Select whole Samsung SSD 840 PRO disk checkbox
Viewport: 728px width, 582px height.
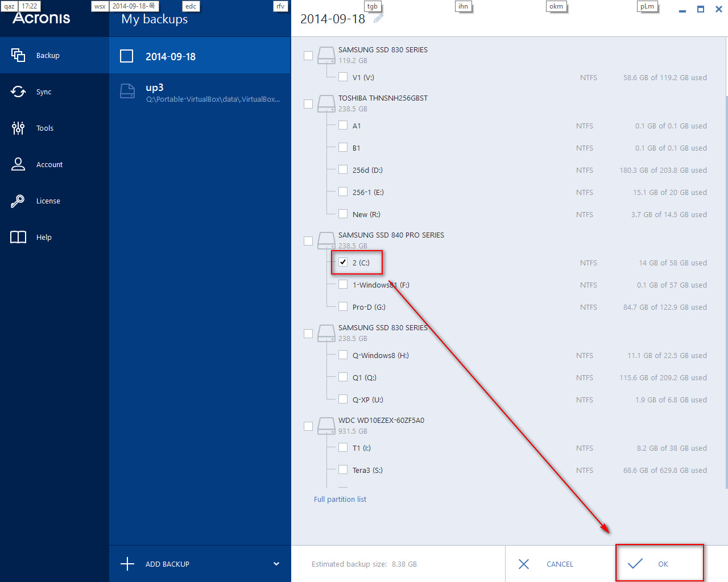click(x=308, y=241)
